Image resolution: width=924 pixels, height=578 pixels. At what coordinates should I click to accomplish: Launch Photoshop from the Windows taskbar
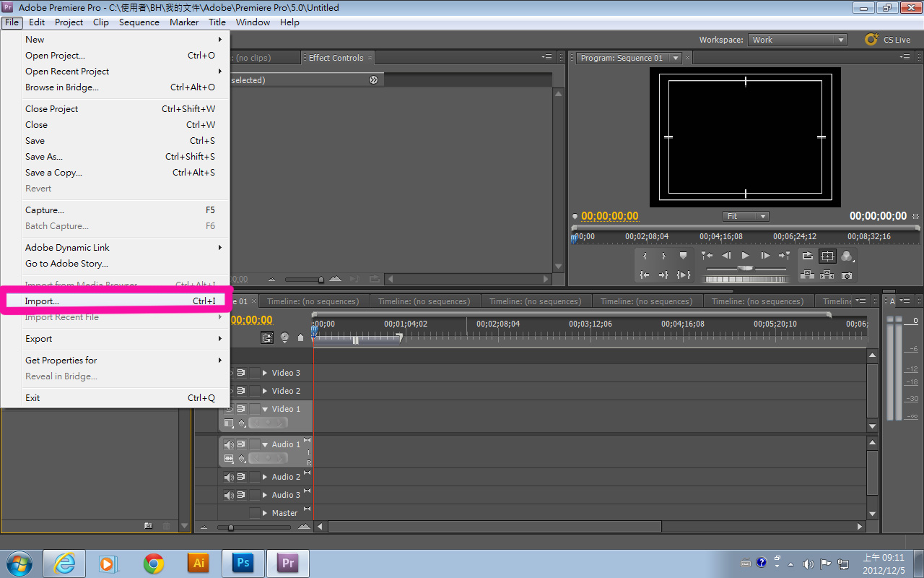point(243,563)
